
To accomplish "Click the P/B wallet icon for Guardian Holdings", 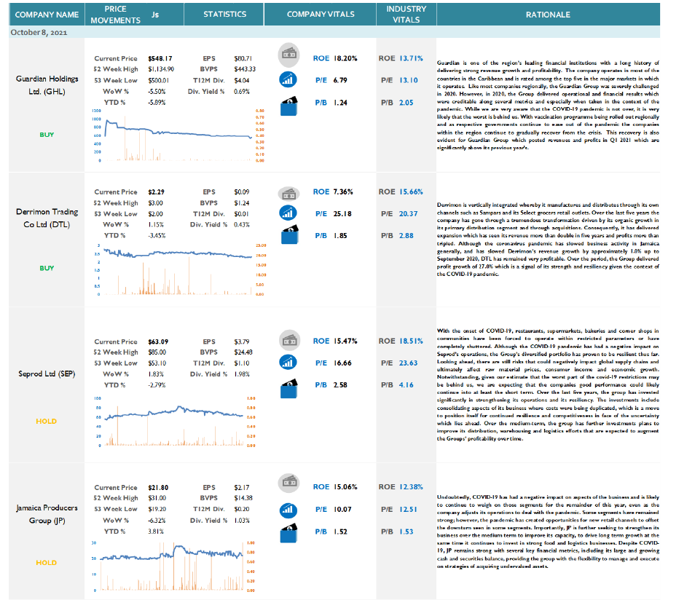I will pos(289,106).
